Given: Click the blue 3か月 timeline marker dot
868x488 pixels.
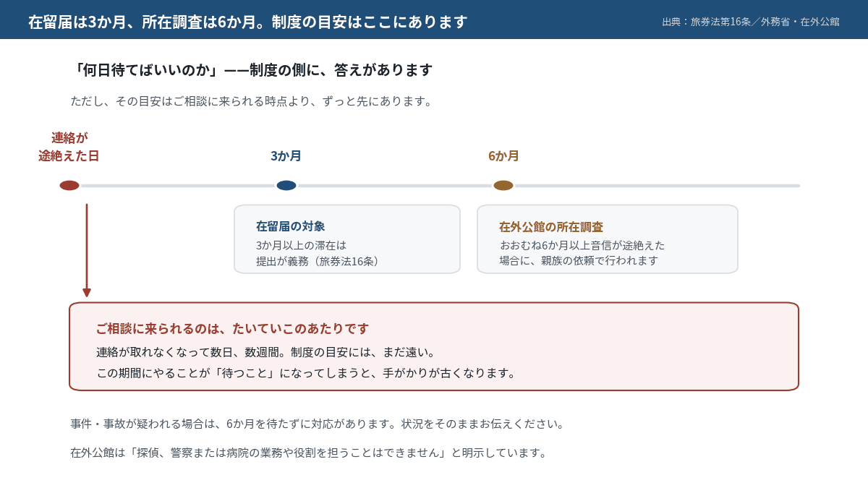Looking at the screenshot, I should [286, 185].
